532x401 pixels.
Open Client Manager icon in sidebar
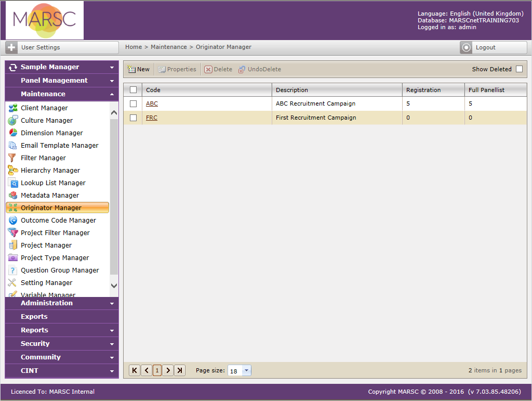tap(13, 108)
